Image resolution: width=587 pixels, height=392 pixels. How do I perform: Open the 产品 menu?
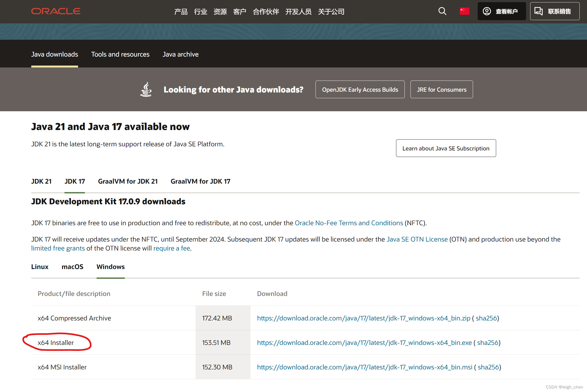click(181, 11)
